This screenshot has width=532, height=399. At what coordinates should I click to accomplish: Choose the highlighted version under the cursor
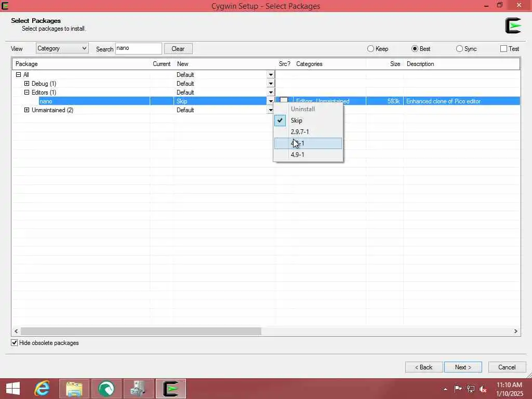pyautogui.click(x=308, y=143)
